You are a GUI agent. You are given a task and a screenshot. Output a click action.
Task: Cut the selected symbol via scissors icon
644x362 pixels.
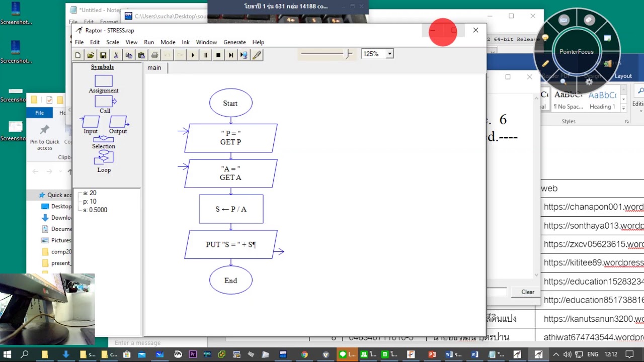click(116, 55)
